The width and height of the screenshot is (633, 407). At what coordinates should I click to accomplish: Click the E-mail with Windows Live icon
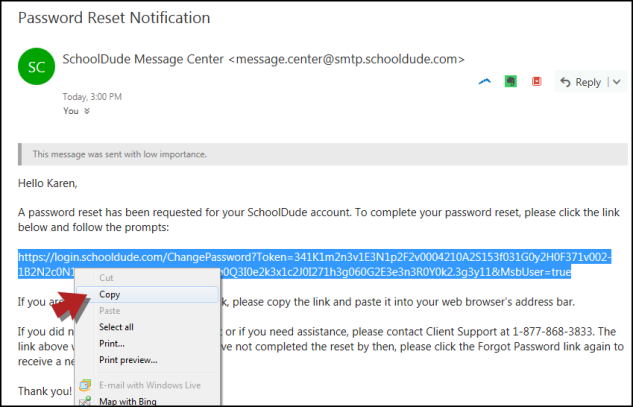[x=85, y=385]
